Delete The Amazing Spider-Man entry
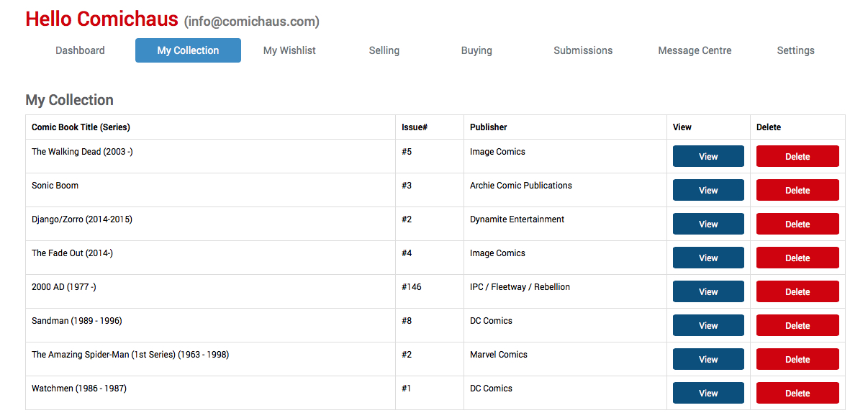This screenshot has width=868, height=413. pyautogui.click(x=797, y=359)
